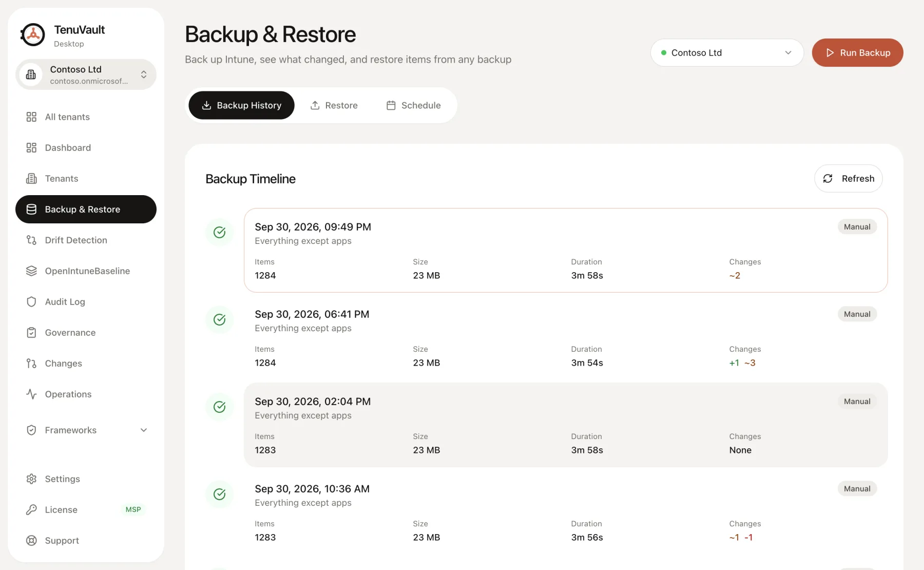The image size is (924, 570).
Task: Click success checkmark for 02:04 PM backup
Action: (220, 407)
